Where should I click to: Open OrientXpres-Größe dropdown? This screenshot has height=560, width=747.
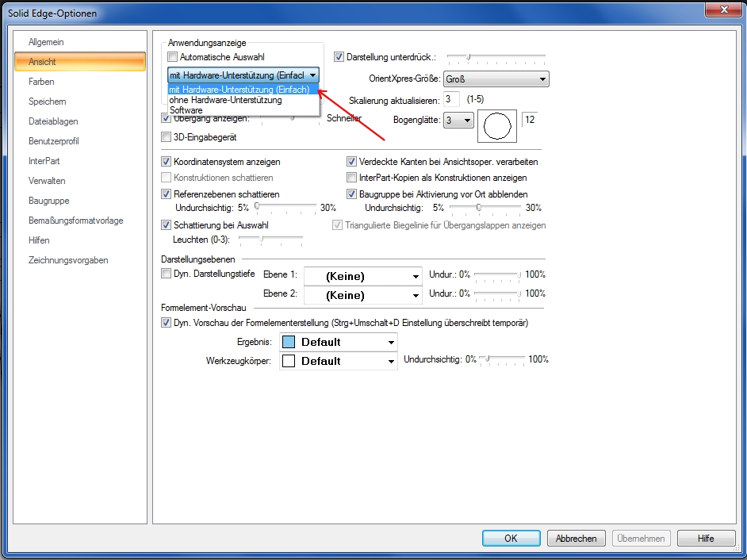point(496,79)
